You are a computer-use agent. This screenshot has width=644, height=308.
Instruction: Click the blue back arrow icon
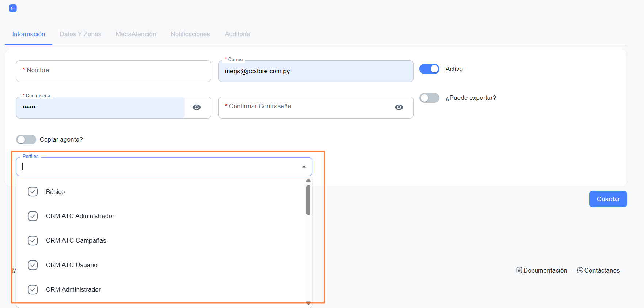tap(13, 8)
